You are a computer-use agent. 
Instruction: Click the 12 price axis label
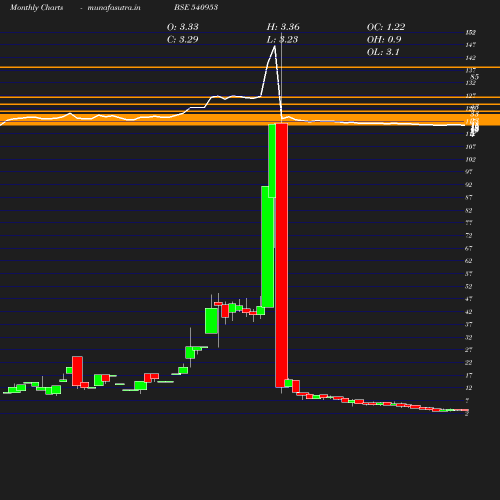click(x=469, y=388)
